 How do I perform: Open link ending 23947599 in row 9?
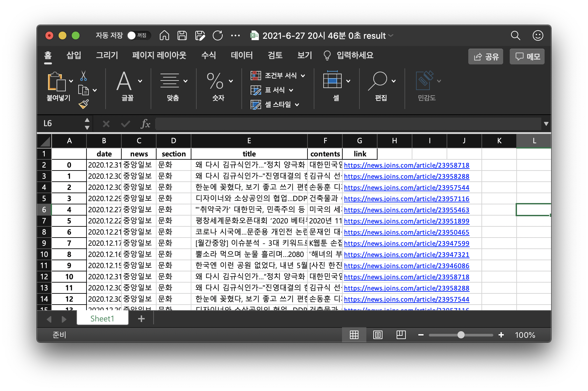click(406, 243)
